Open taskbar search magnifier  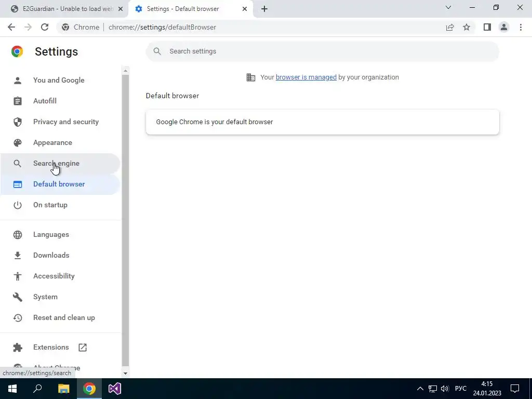pos(37,389)
